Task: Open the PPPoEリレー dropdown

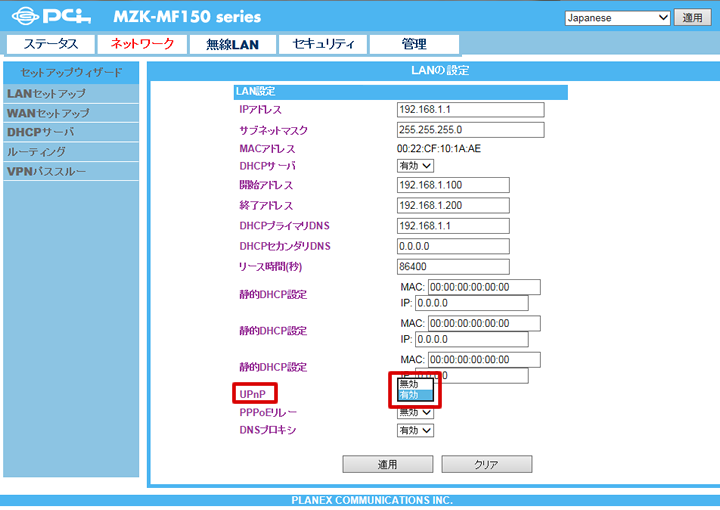Action: point(415,413)
